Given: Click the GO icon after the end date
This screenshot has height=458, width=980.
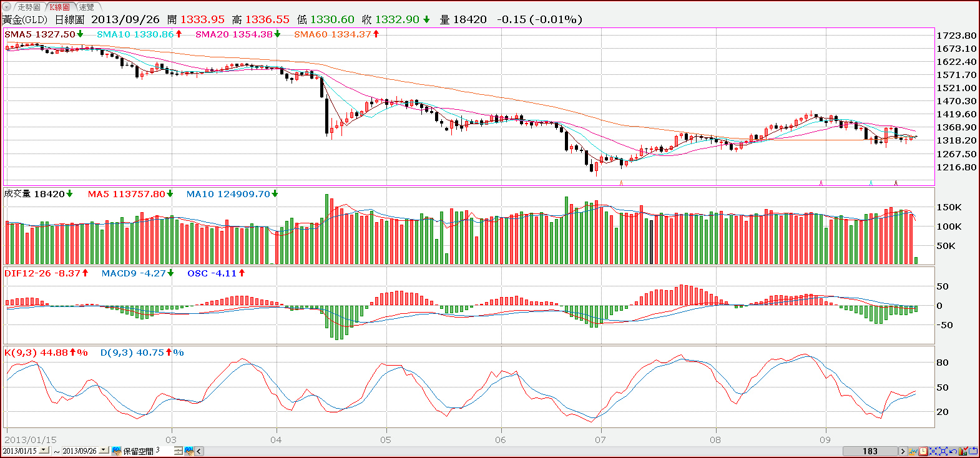Looking at the screenshot, I should pos(117,451).
